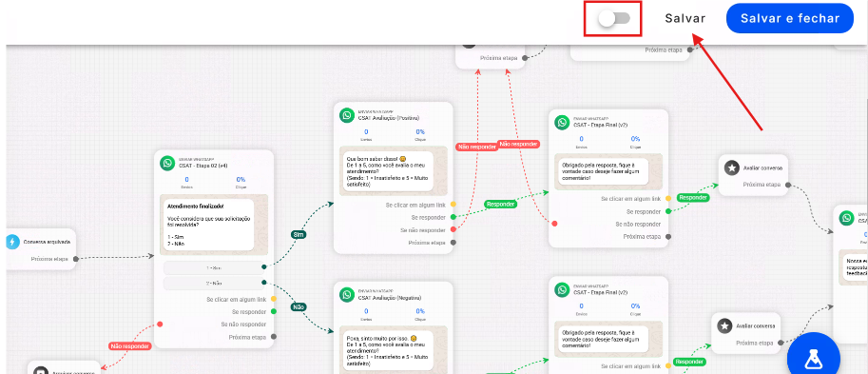This screenshot has width=868, height=374.
Task: Open the flask test button
Action: point(813,360)
